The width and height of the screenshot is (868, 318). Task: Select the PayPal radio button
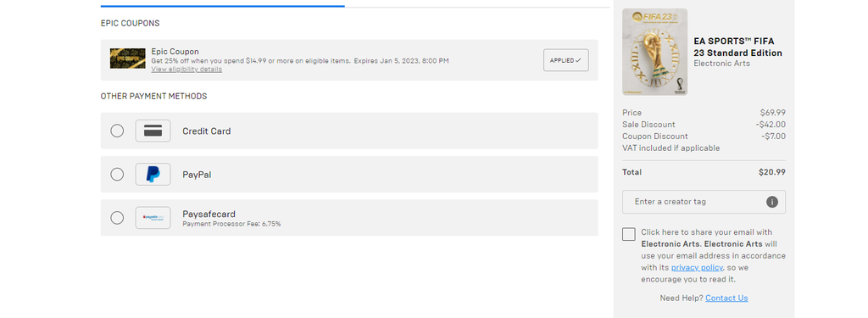click(117, 174)
